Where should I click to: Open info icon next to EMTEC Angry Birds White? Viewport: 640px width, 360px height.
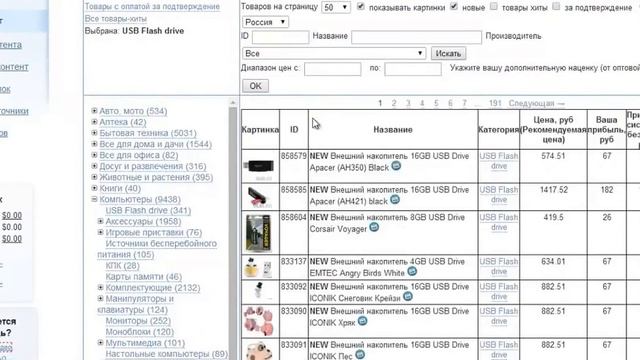[412, 271]
